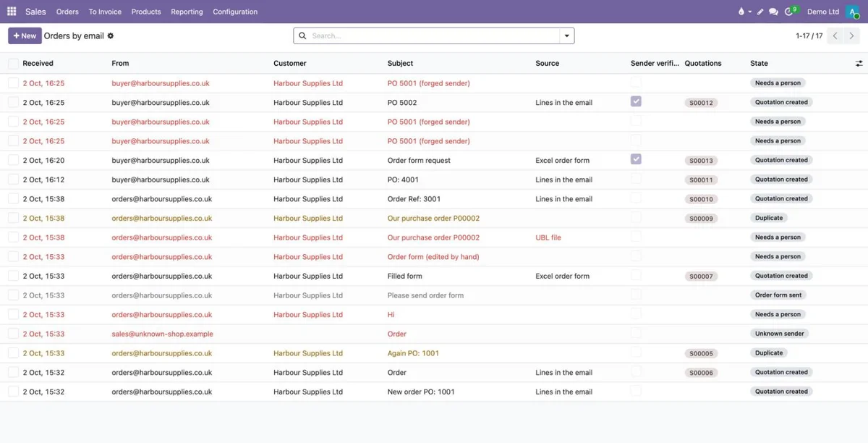Toggle Sender verified checkbox in Order form request row
This screenshot has width=868, height=443.
point(636,159)
